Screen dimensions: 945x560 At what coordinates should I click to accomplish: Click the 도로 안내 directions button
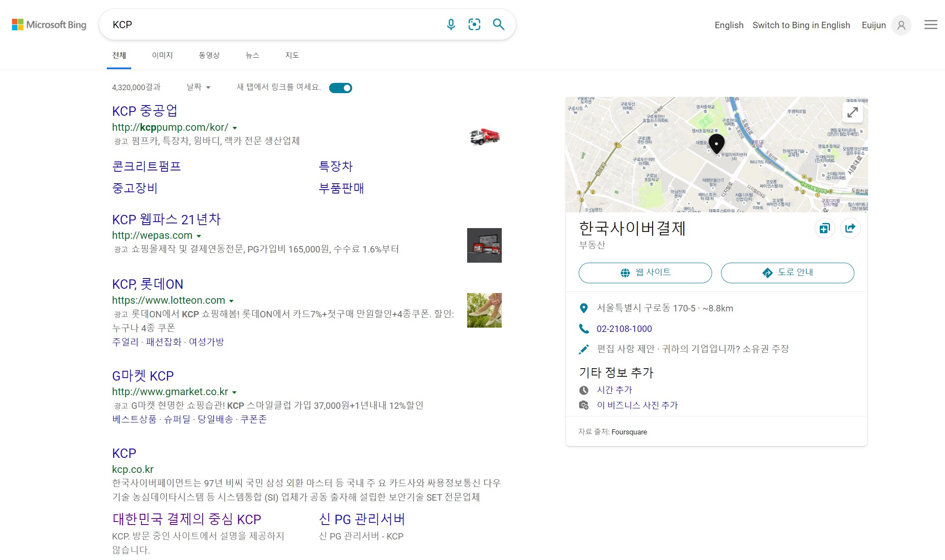[787, 273]
